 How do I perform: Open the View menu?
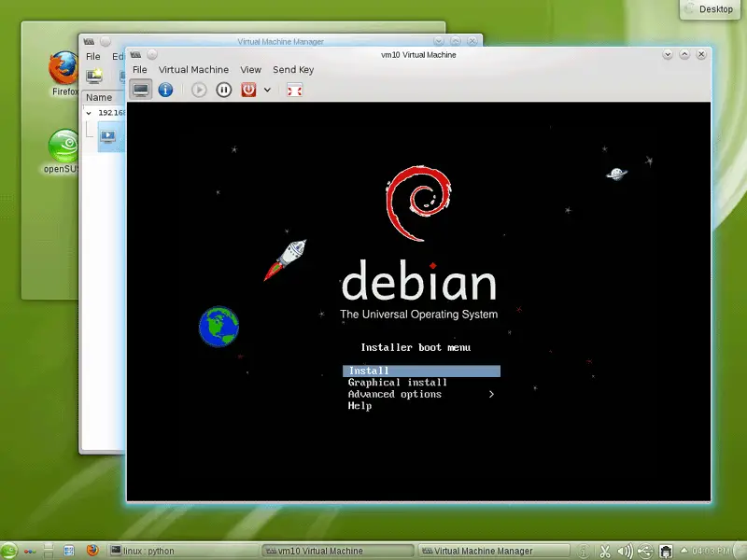[x=250, y=69]
